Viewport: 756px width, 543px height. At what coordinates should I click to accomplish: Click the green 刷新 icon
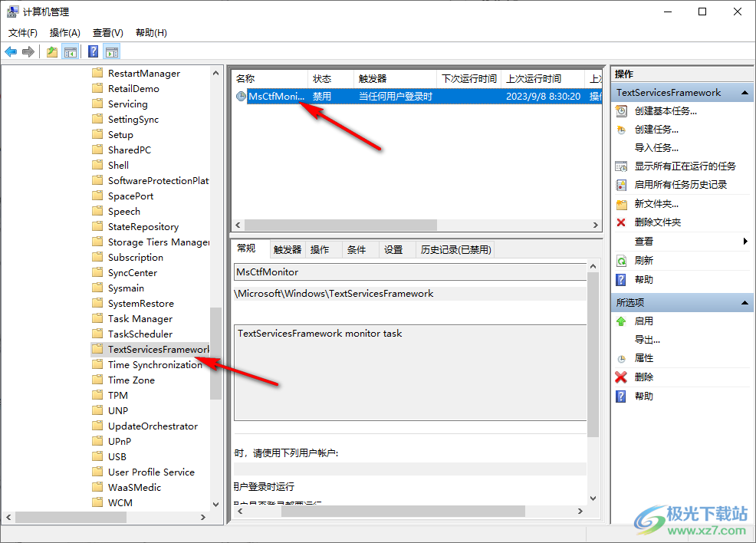(622, 261)
